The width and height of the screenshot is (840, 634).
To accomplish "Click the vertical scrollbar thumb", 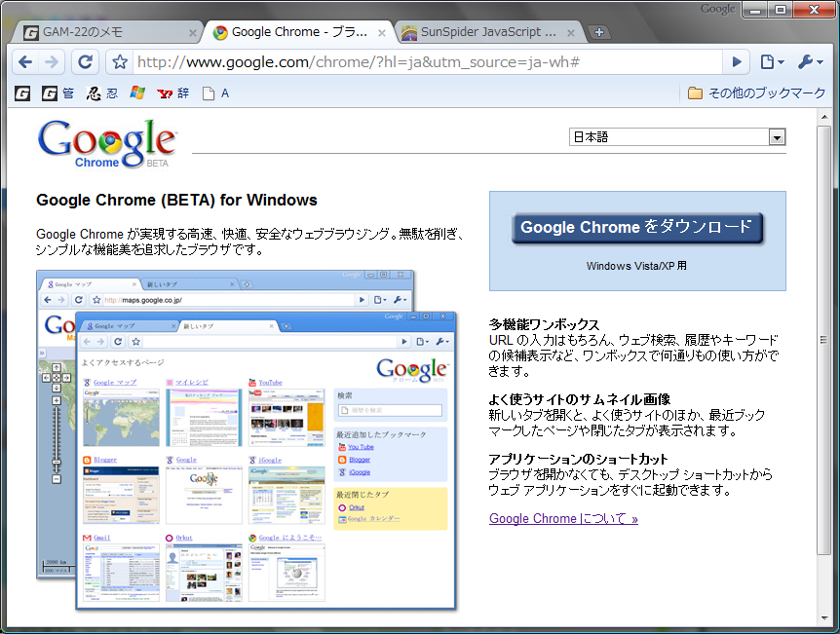I will click(824, 340).
